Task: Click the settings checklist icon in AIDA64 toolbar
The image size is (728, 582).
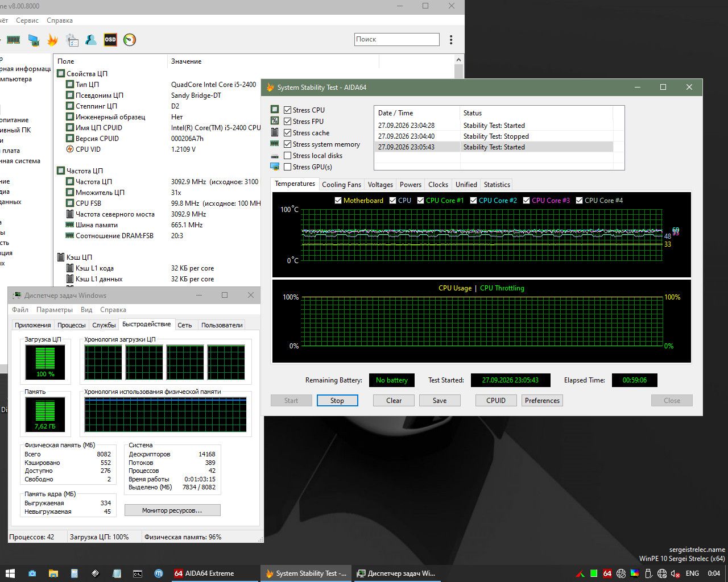Action: coord(72,40)
